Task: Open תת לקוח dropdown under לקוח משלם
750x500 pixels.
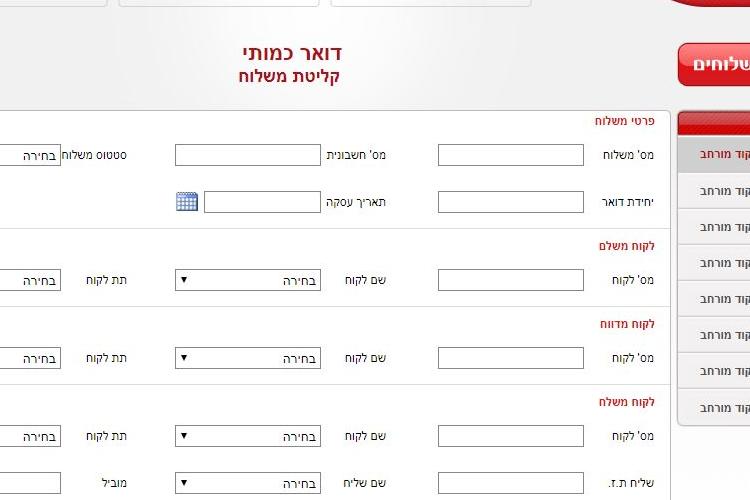Action: pyautogui.click(x=30, y=280)
